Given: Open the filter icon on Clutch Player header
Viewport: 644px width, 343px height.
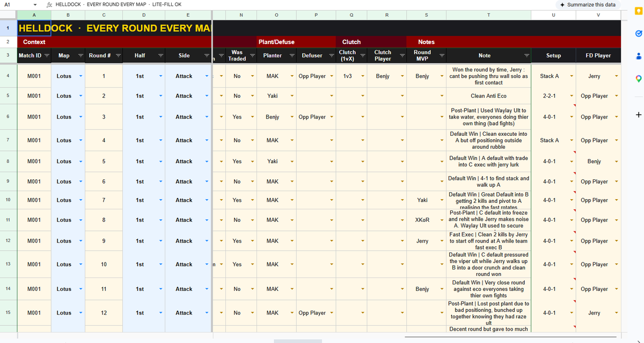Looking at the screenshot, I should pos(401,55).
